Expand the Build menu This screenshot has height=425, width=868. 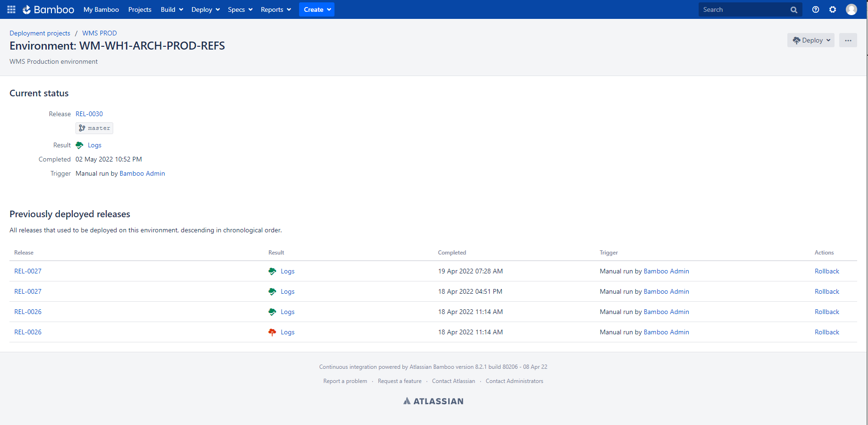coord(172,9)
